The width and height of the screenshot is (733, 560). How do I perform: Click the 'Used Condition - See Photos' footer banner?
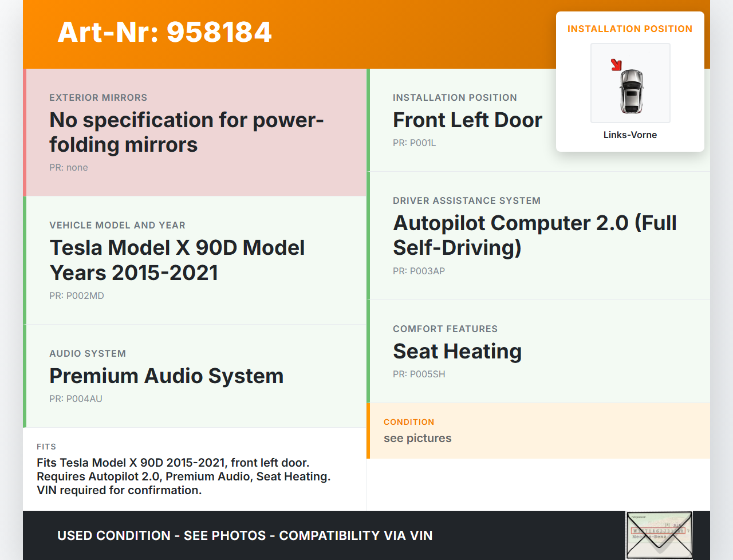pyautogui.click(x=245, y=536)
